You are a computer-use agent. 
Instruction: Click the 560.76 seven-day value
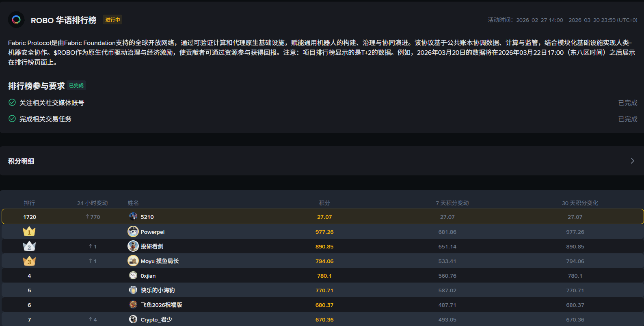[x=447, y=276]
